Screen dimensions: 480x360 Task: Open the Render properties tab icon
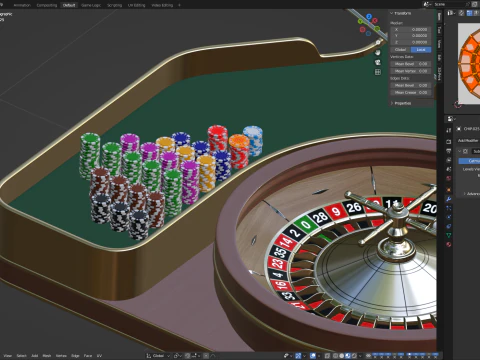click(449, 141)
